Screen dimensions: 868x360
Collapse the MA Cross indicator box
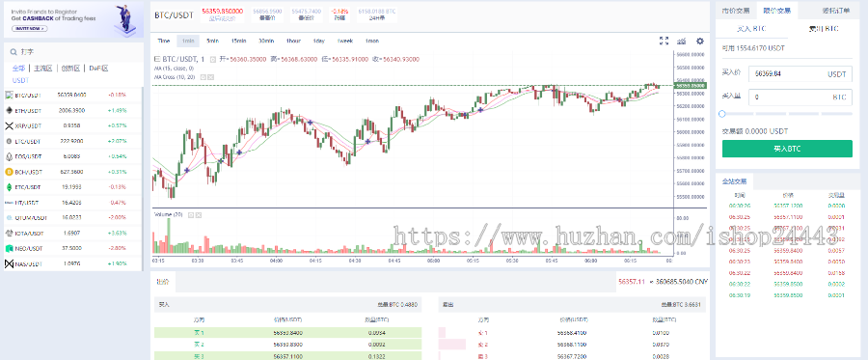203,77
